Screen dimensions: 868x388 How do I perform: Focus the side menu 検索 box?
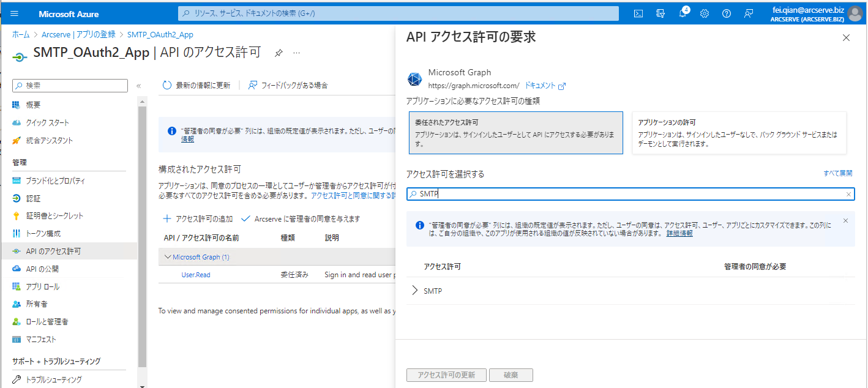(70, 86)
